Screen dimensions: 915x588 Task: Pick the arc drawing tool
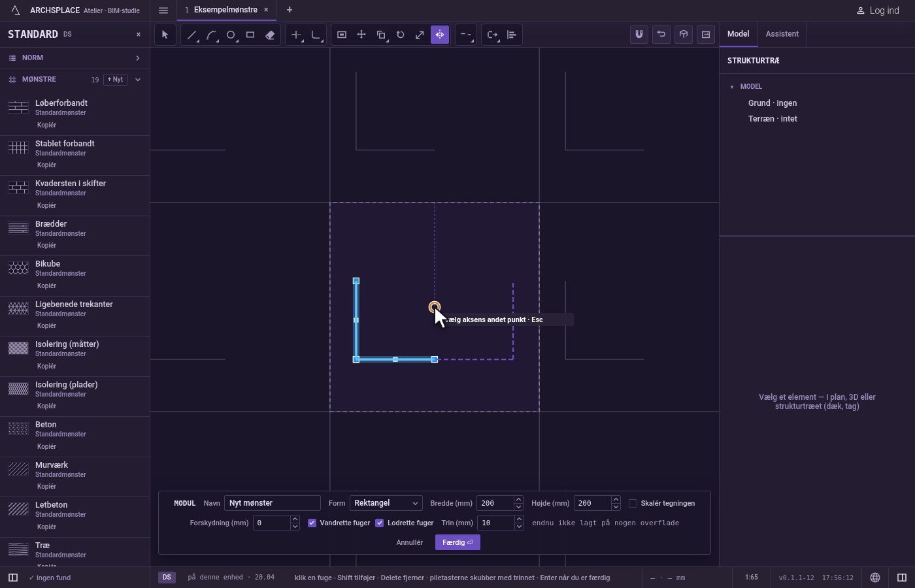211,35
